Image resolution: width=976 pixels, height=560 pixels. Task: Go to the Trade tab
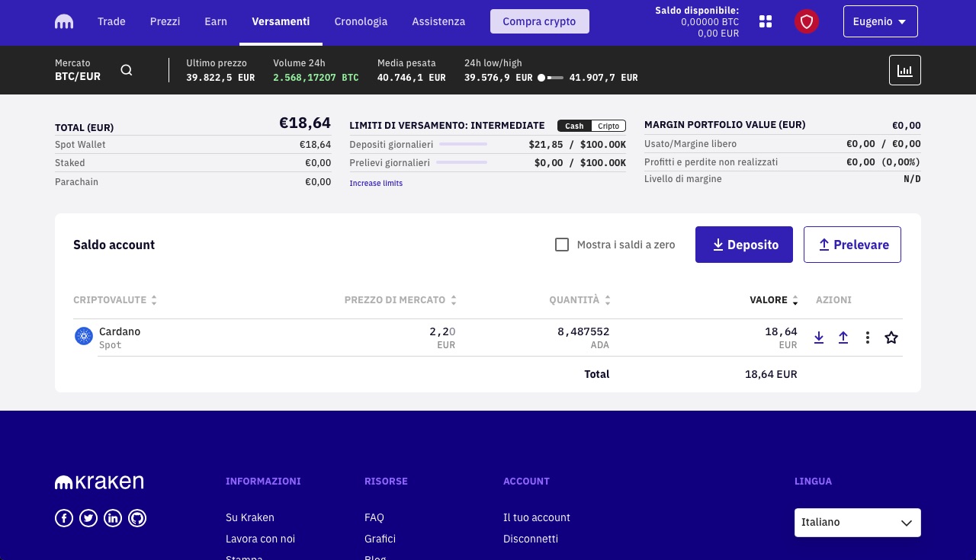pyautogui.click(x=111, y=21)
